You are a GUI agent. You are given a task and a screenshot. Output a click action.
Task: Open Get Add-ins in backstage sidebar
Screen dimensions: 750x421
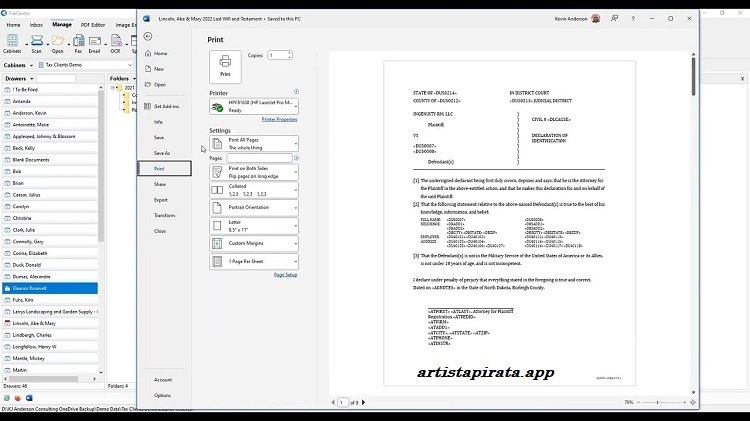pyautogui.click(x=166, y=106)
